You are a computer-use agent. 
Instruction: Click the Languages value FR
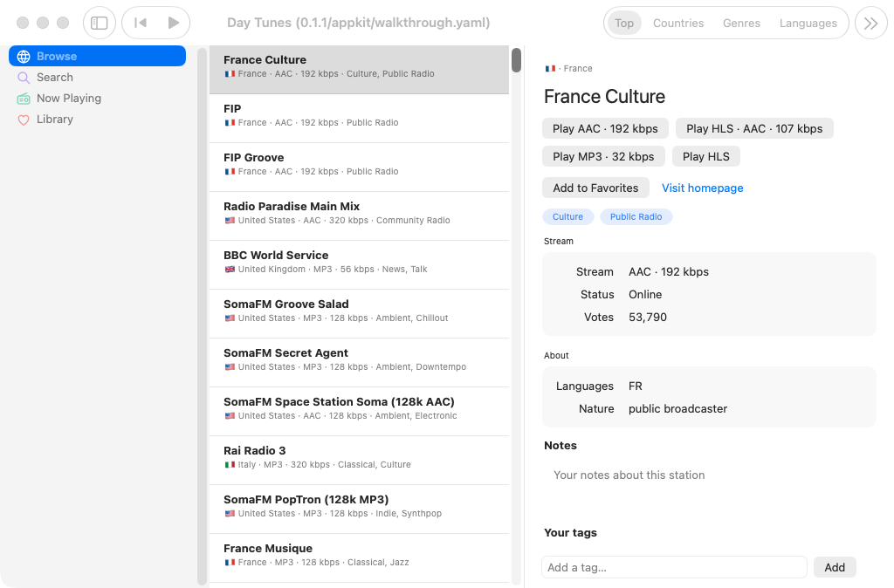636,386
